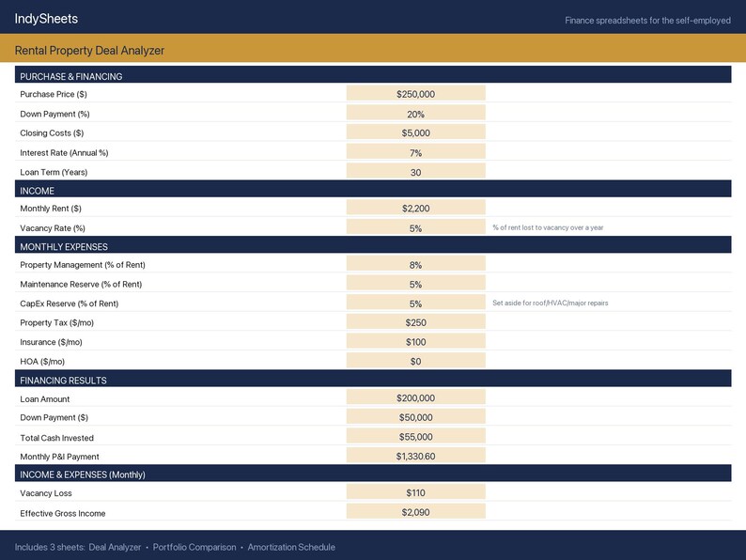Click the Total Cash Invested label
This screenshot has height=560, width=746.
56,438
